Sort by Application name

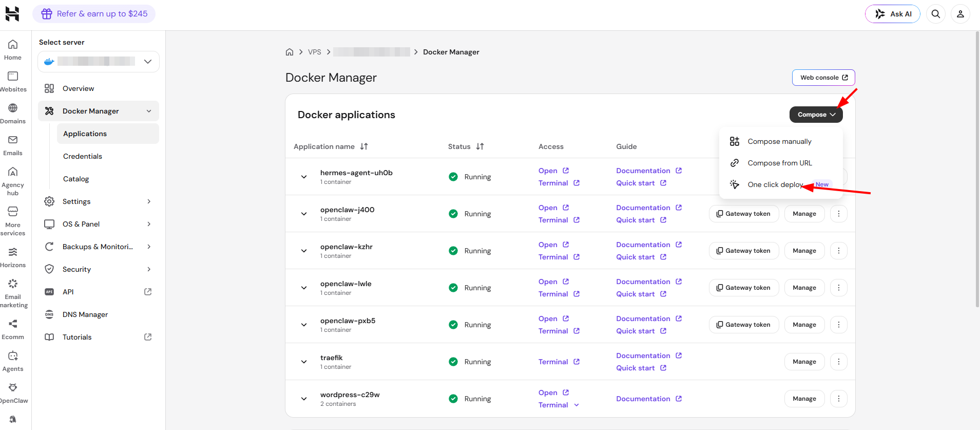364,146
